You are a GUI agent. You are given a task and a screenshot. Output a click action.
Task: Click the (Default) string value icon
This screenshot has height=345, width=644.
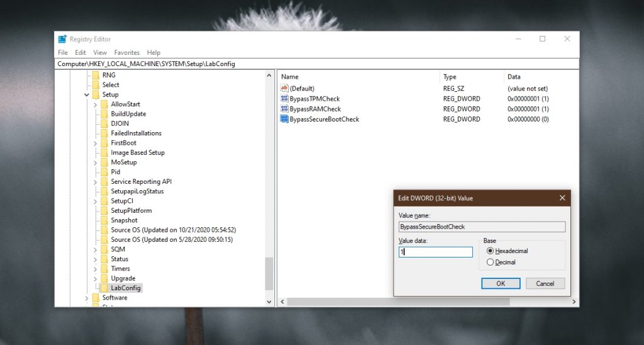(x=284, y=89)
